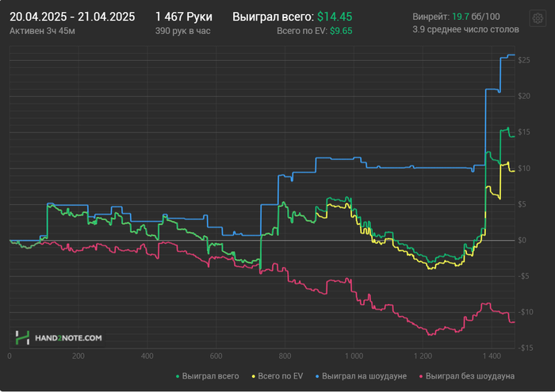Click the date range 20.04.2025 - 21.04.2025

click(x=72, y=17)
